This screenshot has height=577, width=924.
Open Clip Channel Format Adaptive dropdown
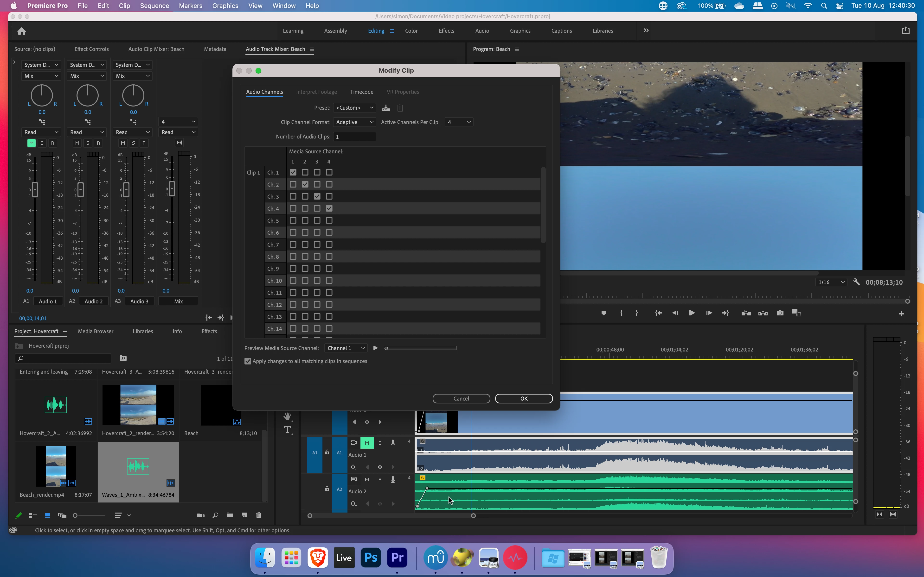point(354,122)
